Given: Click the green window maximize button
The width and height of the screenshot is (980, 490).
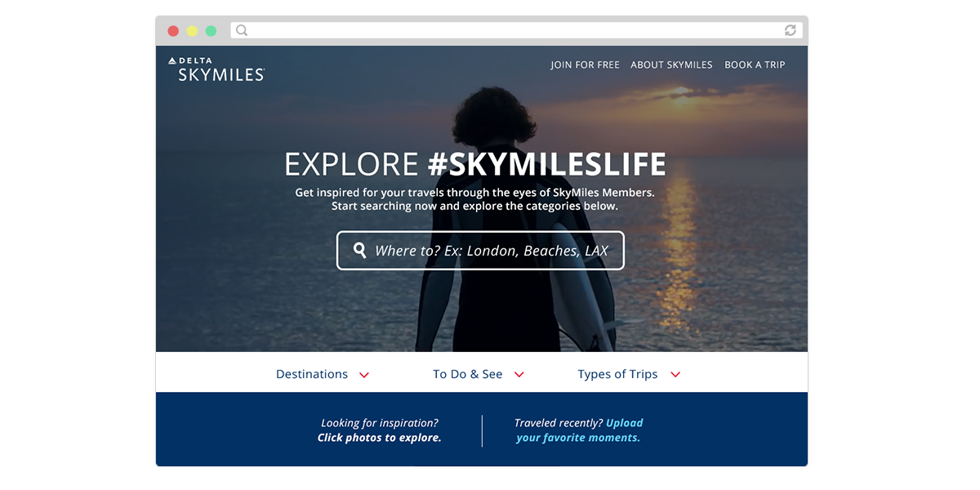Looking at the screenshot, I should tap(211, 31).
